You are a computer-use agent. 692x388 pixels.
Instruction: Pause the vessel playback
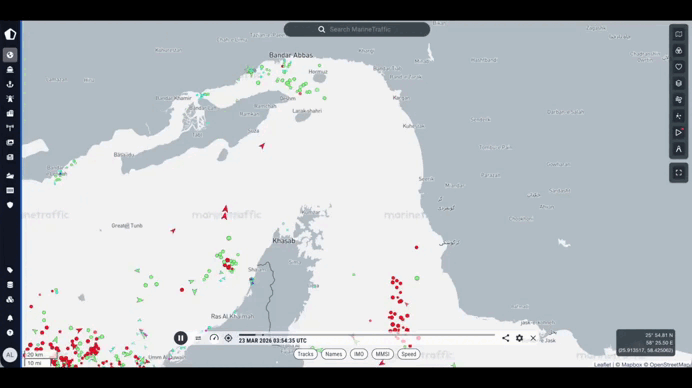(181, 338)
